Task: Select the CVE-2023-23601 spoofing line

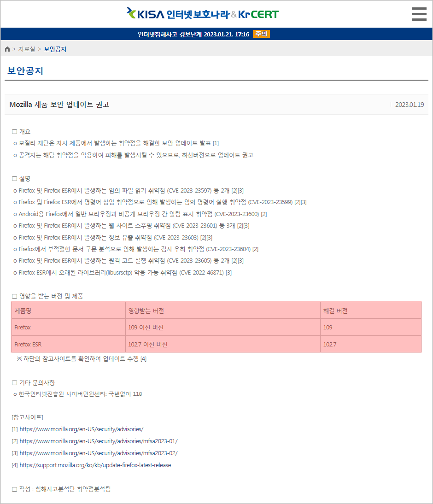Action: click(x=131, y=226)
